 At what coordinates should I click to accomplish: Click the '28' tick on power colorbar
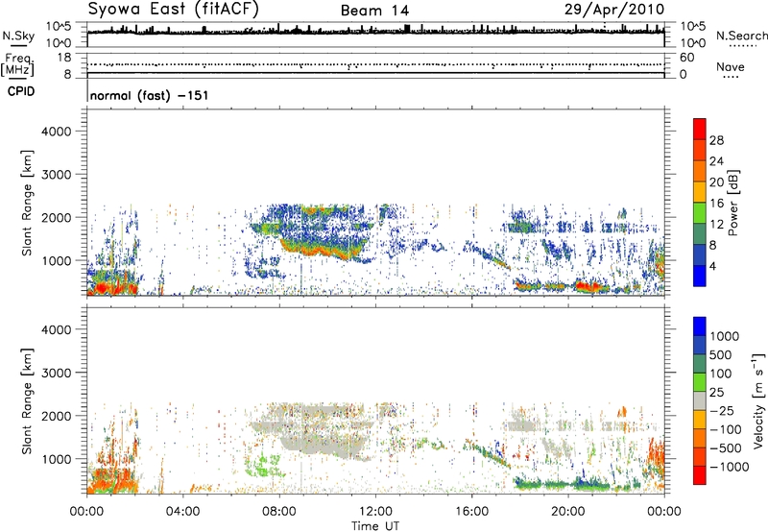[x=716, y=140]
